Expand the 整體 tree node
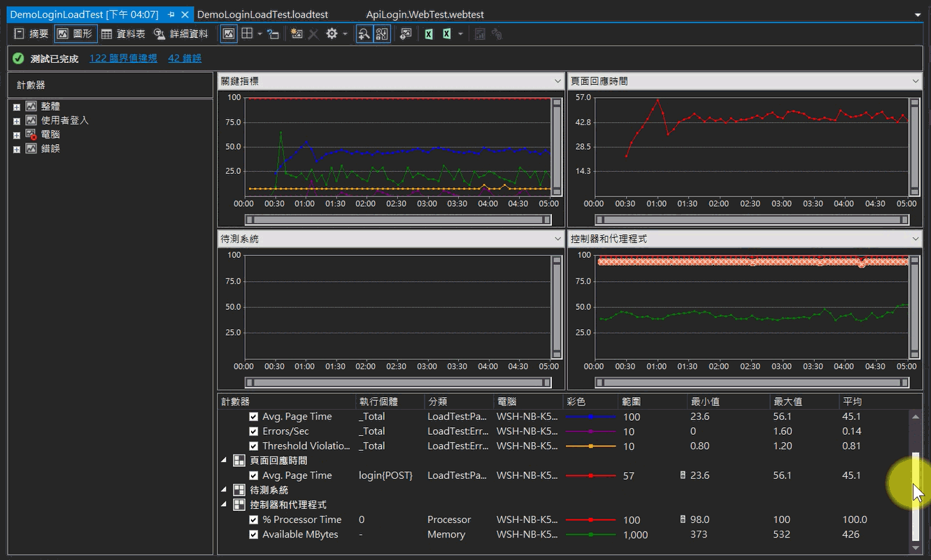The height and width of the screenshot is (560, 931). pos(17,106)
